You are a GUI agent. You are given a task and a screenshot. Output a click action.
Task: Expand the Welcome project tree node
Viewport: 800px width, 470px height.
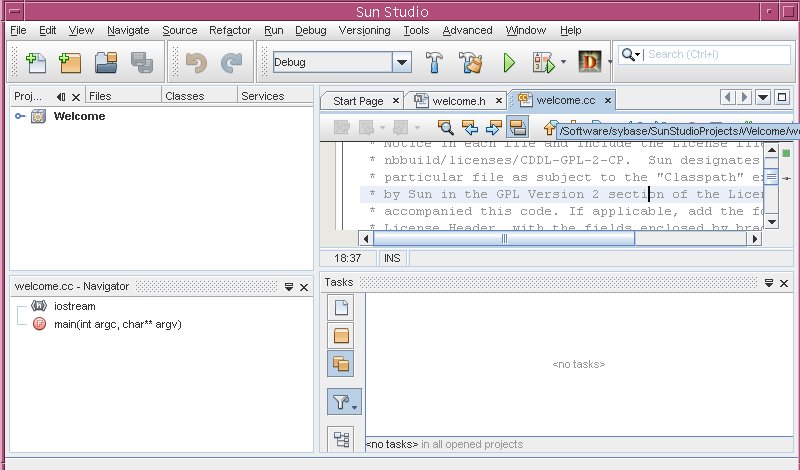click(19, 116)
